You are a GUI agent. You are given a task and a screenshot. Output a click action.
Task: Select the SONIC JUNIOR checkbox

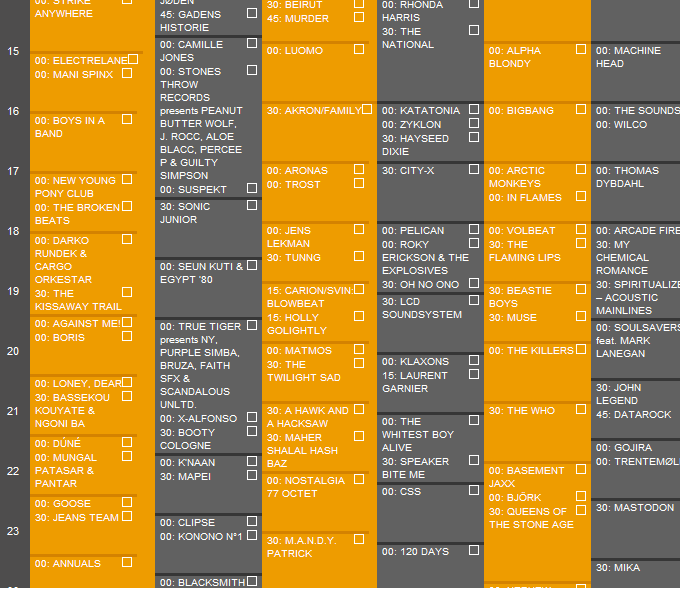252,206
